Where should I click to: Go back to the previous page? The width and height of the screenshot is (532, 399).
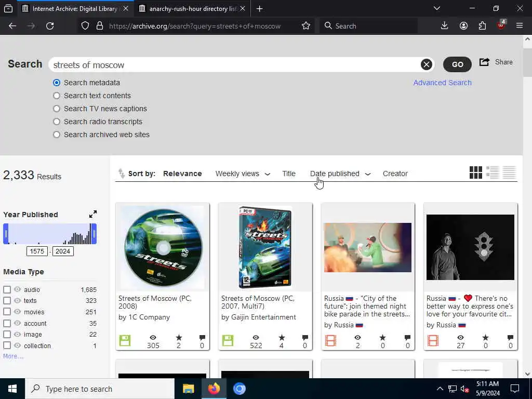[x=12, y=26]
